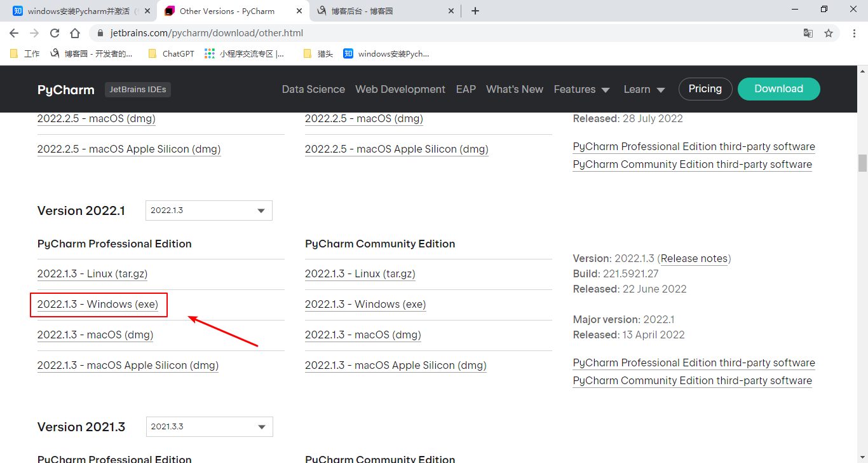Click the Version 2022.1 heading
Image resolution: width=868 pixels, height=463 pixels.
[x=81, y=211]
